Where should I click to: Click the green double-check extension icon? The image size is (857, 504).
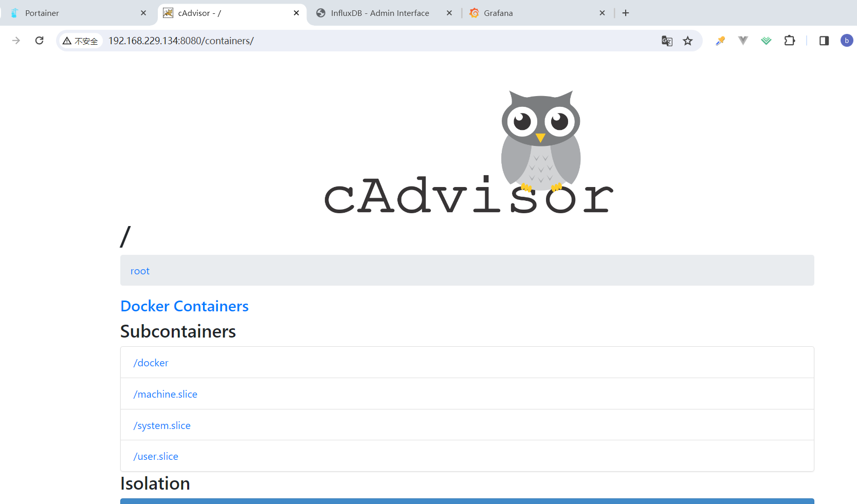click(x=766, y=41)
